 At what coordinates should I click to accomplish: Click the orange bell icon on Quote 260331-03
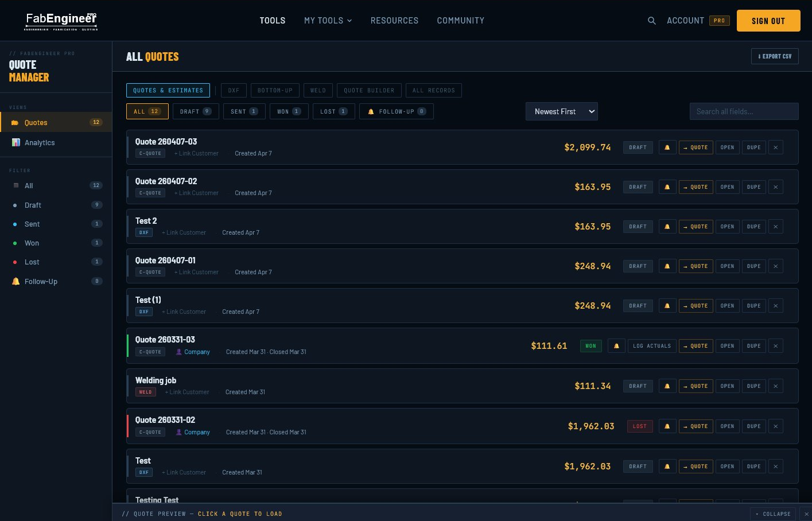(616, 345)
